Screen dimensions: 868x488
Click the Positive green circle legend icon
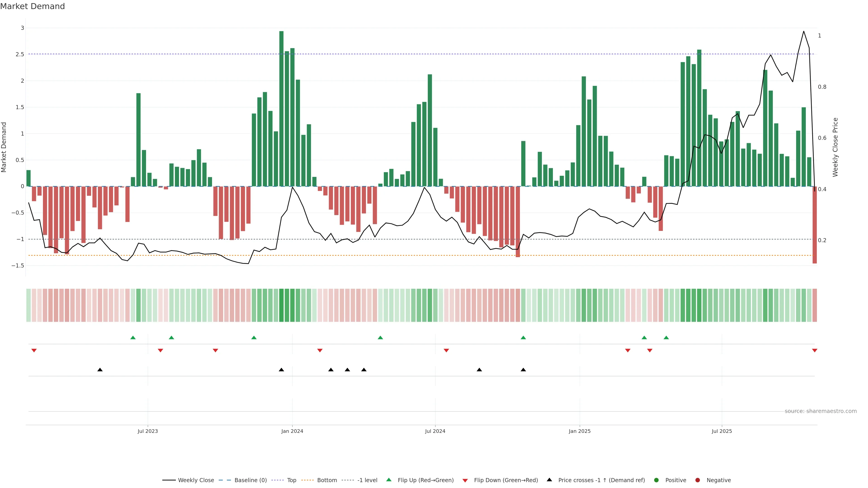tap(656, 480)
